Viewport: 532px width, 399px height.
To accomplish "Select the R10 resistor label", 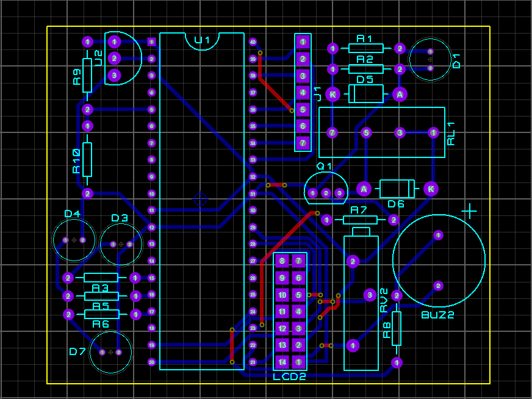I will click(x=77, y=161).
